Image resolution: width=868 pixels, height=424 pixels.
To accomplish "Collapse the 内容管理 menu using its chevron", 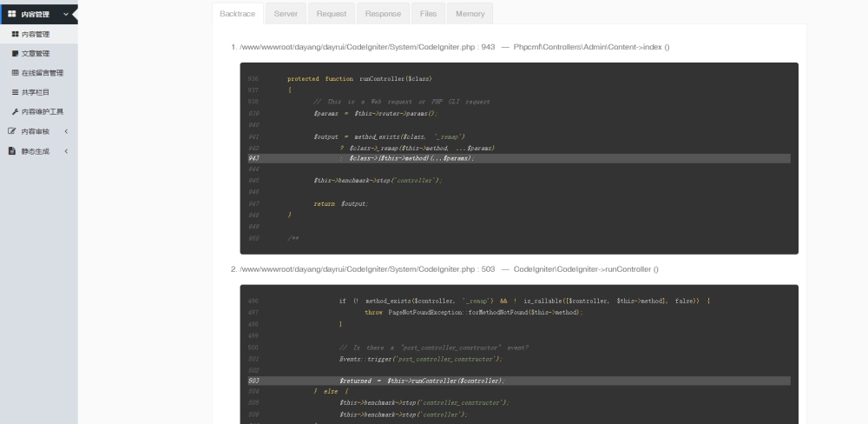I will pyautogui.click(x=65, y=14).
